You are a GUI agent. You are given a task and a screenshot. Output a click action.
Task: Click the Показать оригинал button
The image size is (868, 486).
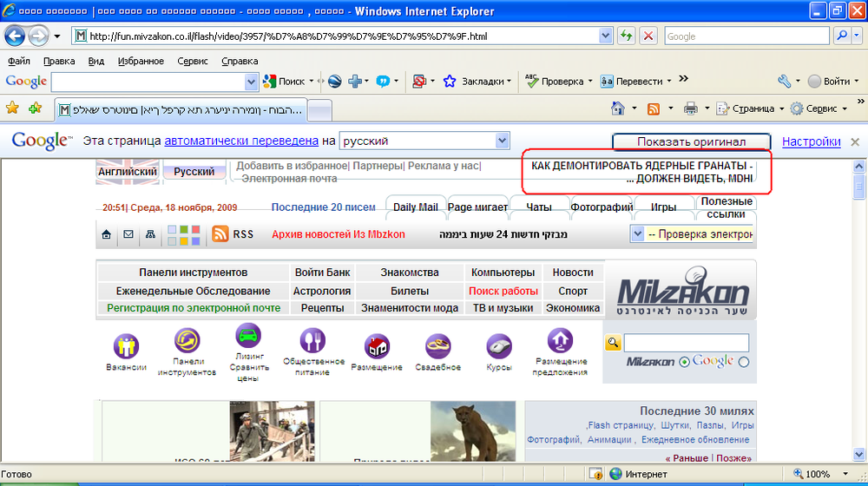point(692,141)
